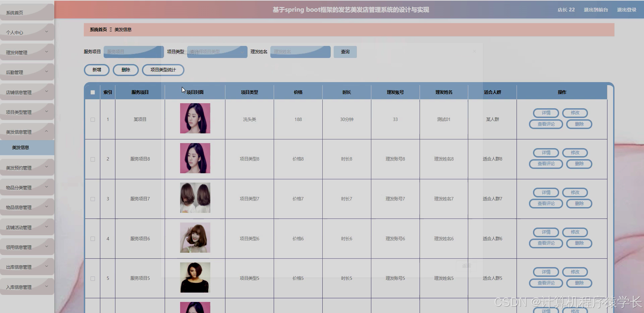
Task: Click 删除 for 服务项目8 row
Action: pyautogui.click(x=579, y=164)
